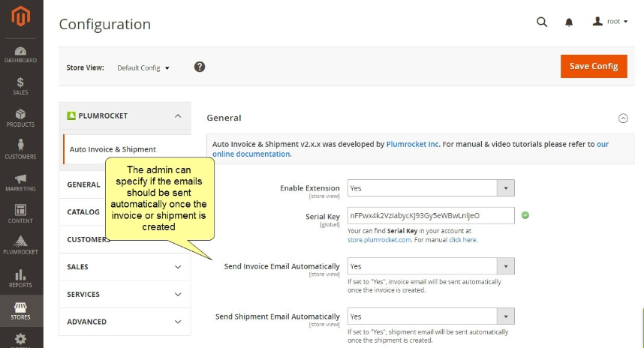Click the Serial Key input field
The height and width of the screenshot is (348, 644).
point(431,215)
